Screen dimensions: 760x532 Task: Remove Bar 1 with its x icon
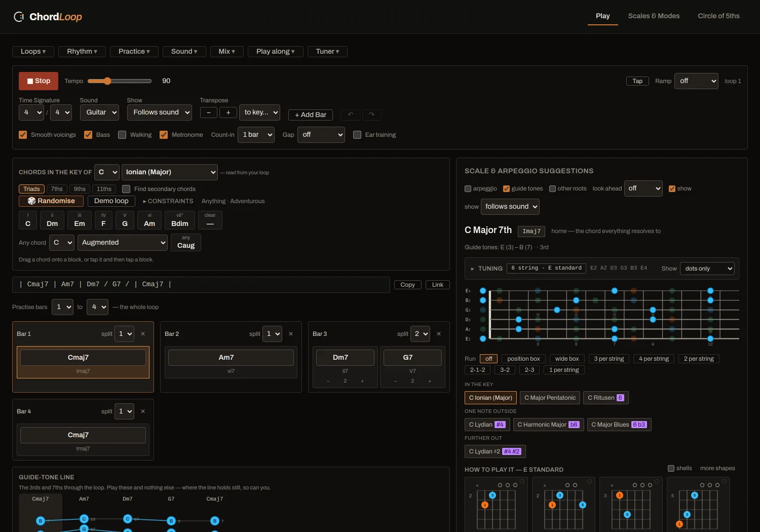143,334
